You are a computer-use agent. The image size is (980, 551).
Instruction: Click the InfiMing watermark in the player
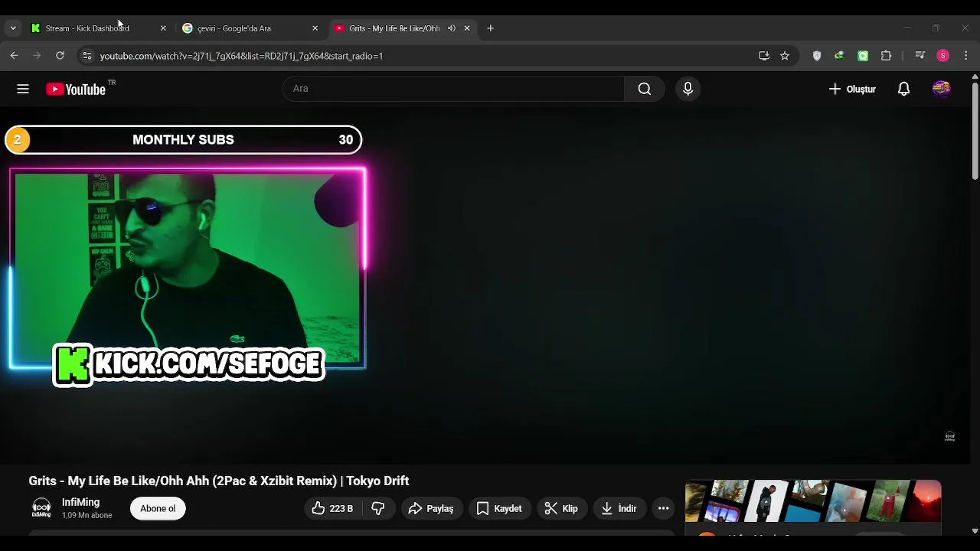point(949,436)
